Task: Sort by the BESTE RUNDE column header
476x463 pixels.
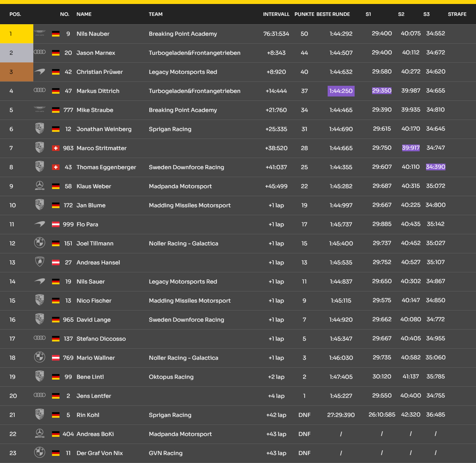Action: [x=333, y=14]
